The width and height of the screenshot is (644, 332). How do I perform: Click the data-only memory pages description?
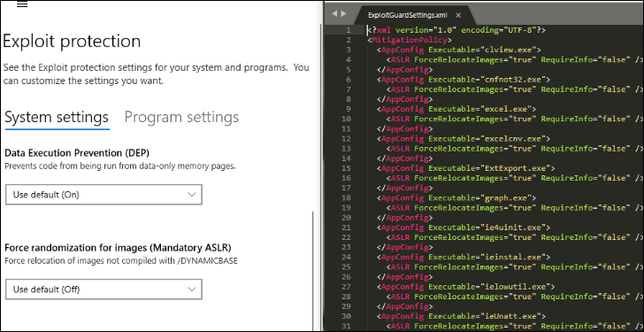point(120,166)
